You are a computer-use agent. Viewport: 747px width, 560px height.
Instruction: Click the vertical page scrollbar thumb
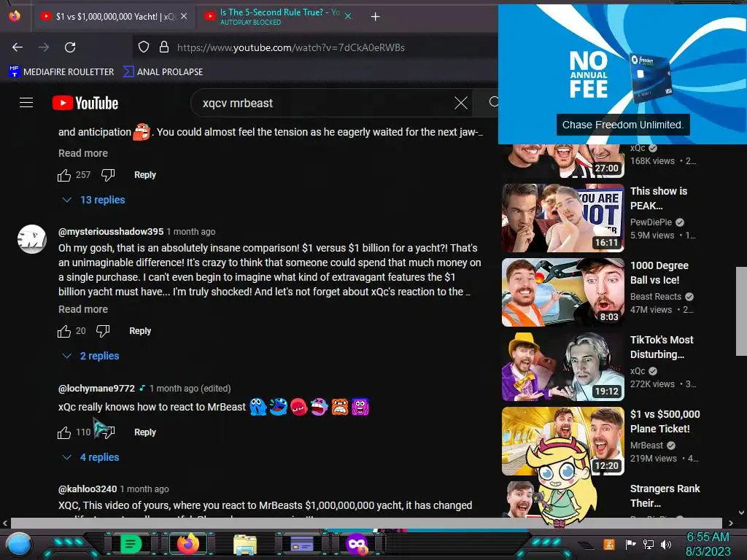(x=741, y=311)
